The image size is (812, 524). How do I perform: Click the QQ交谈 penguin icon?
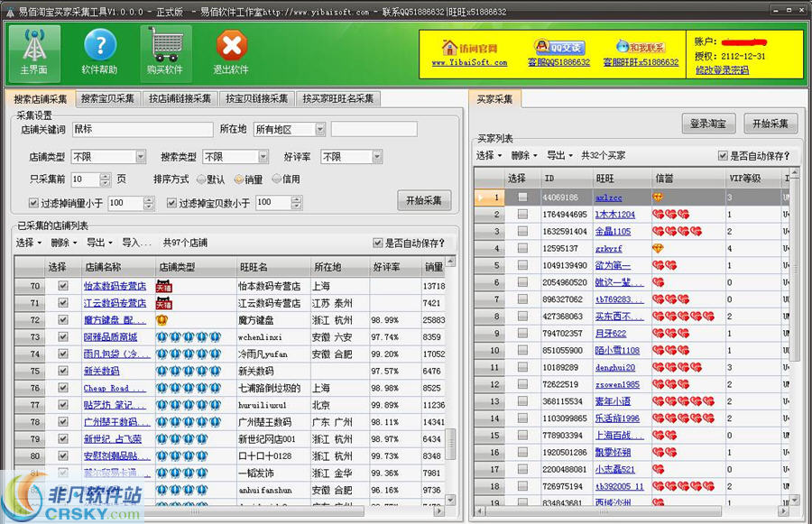542,47
